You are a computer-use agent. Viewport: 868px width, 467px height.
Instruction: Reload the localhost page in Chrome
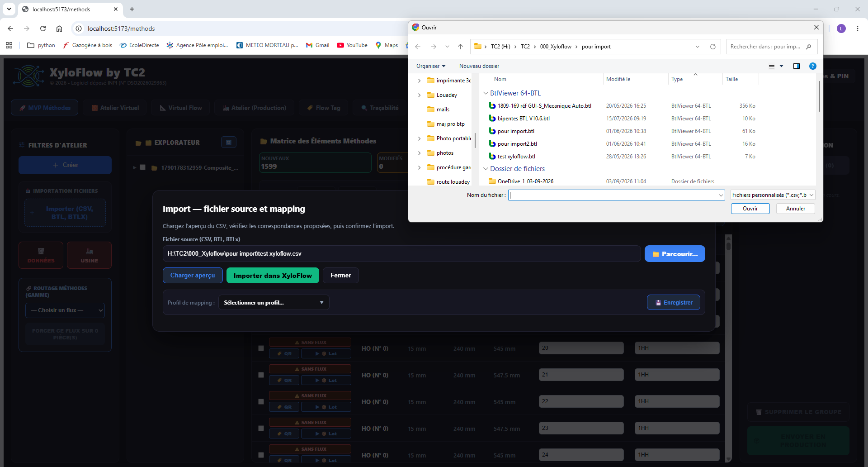43,29
